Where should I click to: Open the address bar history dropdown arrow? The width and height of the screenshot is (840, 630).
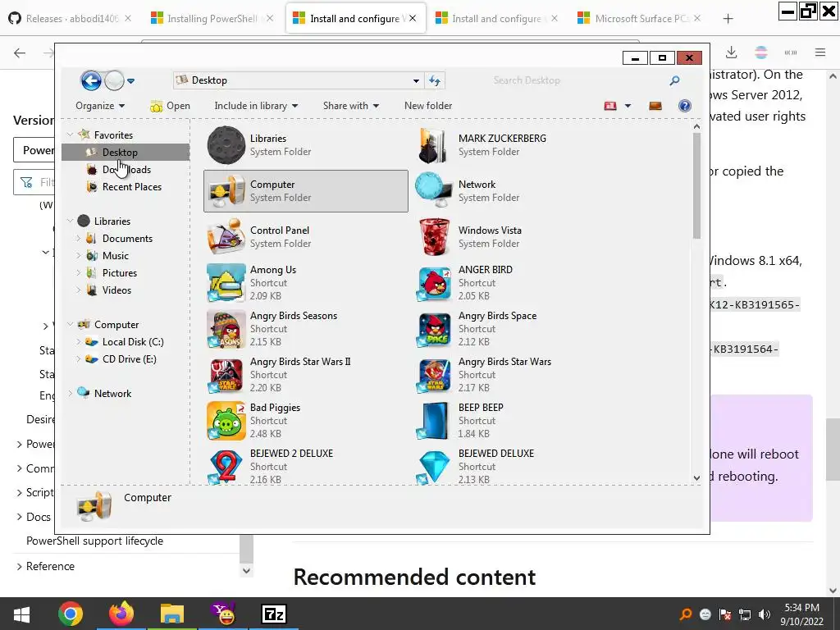pos(416,81)
